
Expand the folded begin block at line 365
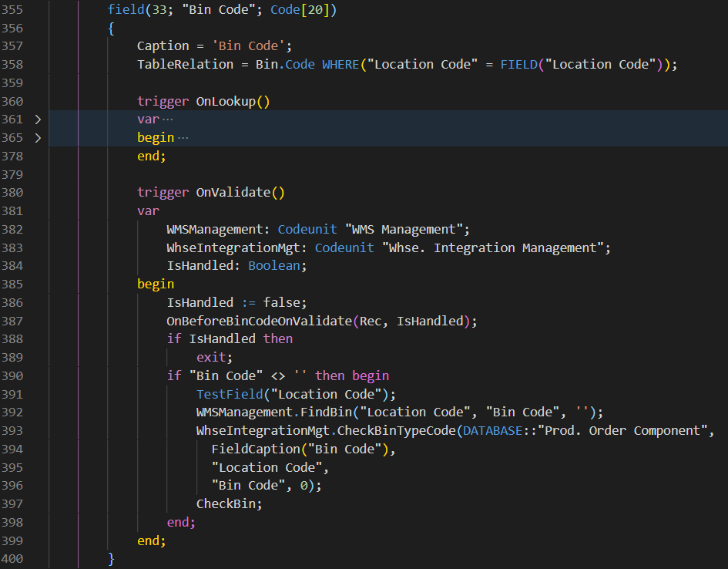[38, 138]
